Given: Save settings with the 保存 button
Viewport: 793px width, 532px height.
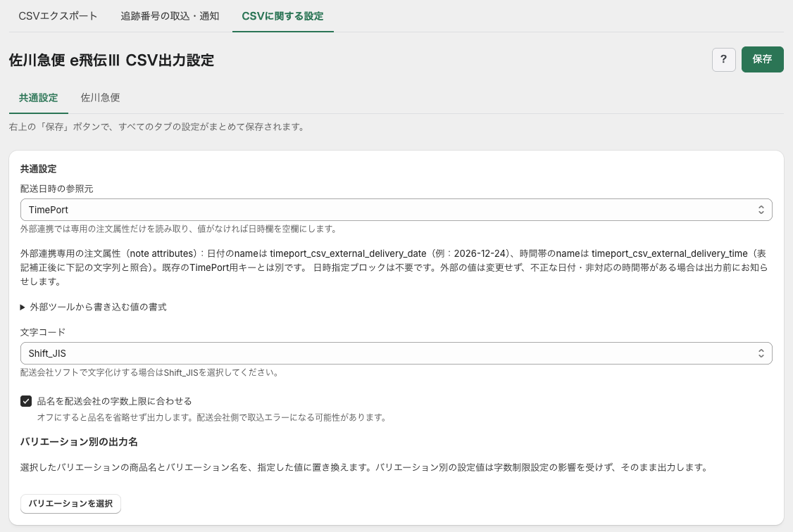Looking at the screenshot, I should [x=762, y=60].
